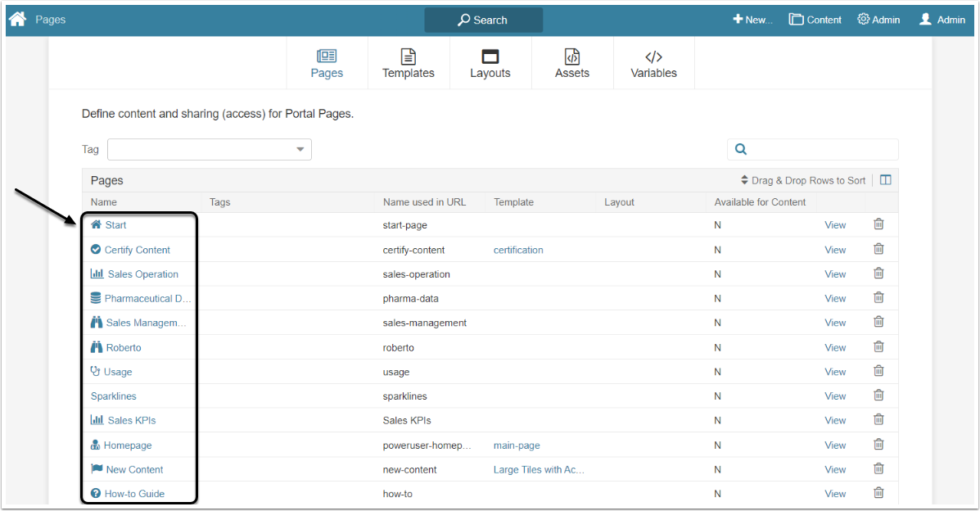Open the Admin gear menu
Image resolution: width=980 pixels, height=511 pixels.
click(x=878, y=20)
